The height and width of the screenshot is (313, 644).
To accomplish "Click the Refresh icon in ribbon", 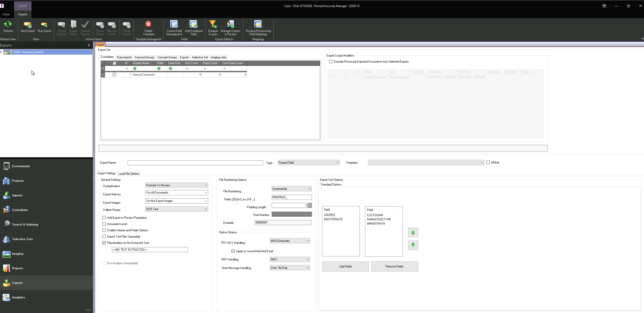I will point(8,25).
